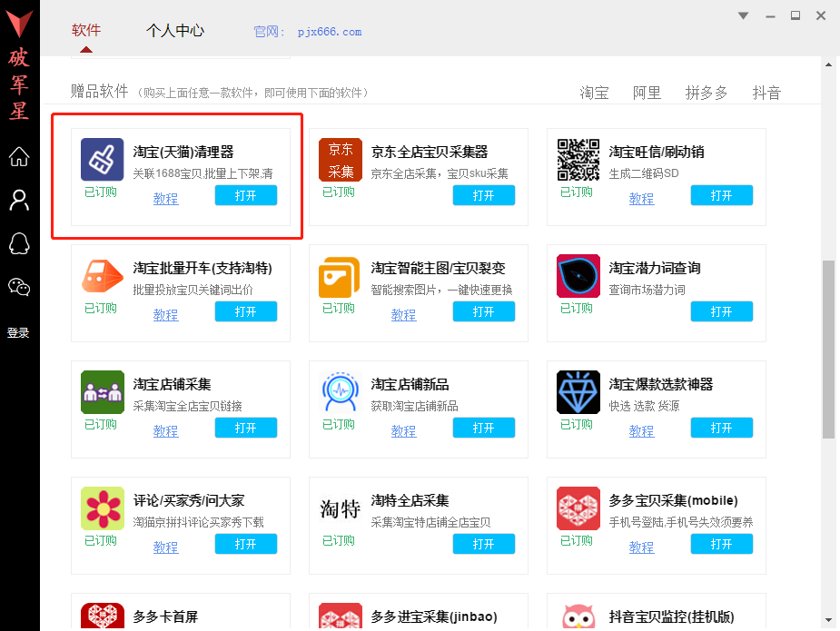The image size is (840, 631).
Task: Click the blue pulse icon for 淘宝店铺新品
Action: tap(341, 391)
